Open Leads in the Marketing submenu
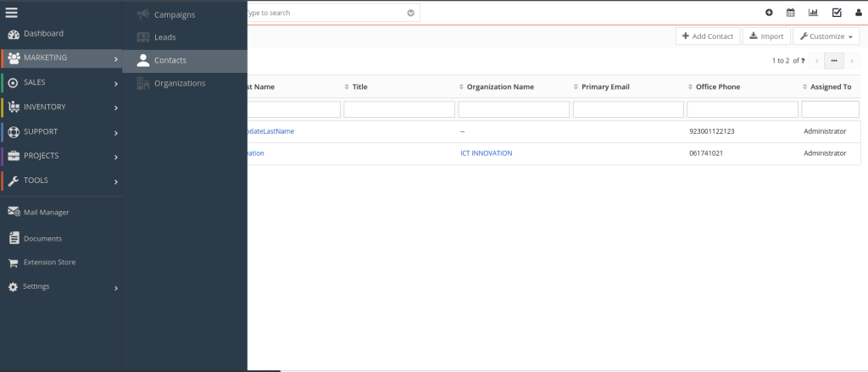The image size is (868, 372). [x=164, y=37]
